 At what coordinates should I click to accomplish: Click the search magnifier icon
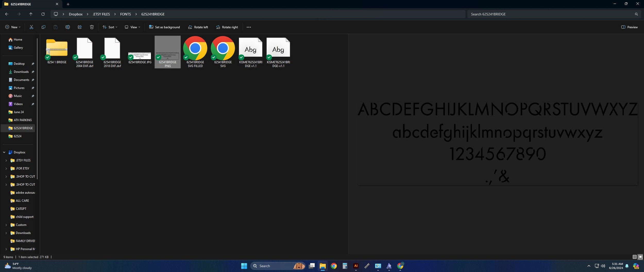pyautogui.click(x=636, y=14)
